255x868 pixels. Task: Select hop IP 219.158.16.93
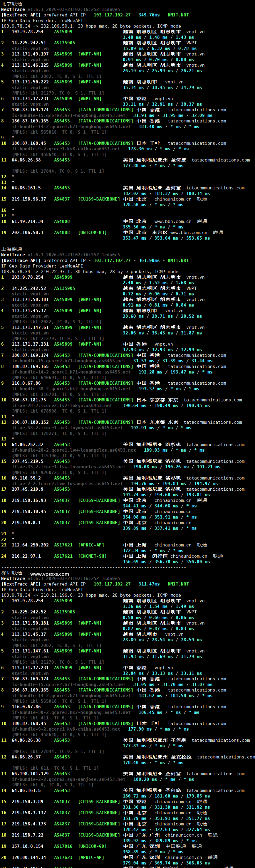(x=29, y=500)
